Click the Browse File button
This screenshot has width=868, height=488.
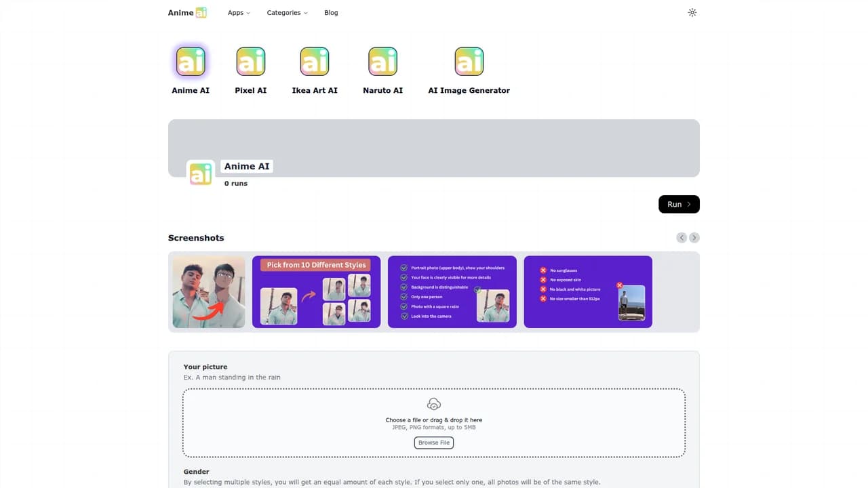434,443
